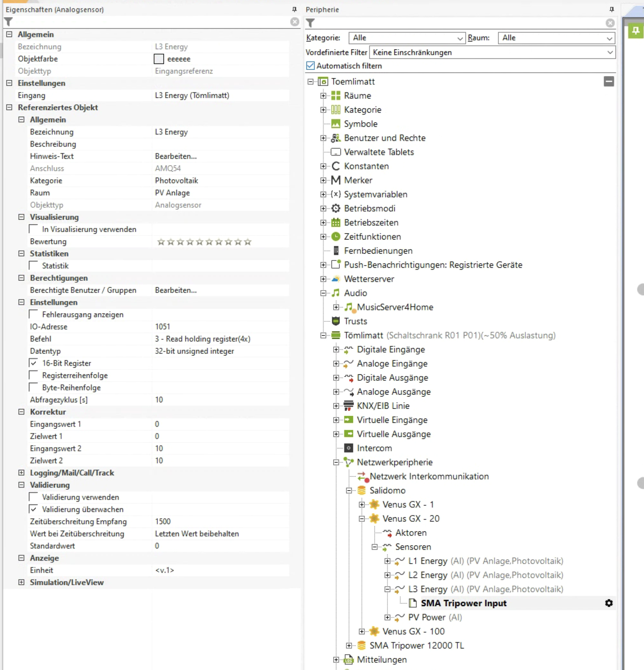The image size is (644, 670).
Task: Open the Vordefinierte Filter dropdown
Action: pyautogui.click(x=492, y=52)
